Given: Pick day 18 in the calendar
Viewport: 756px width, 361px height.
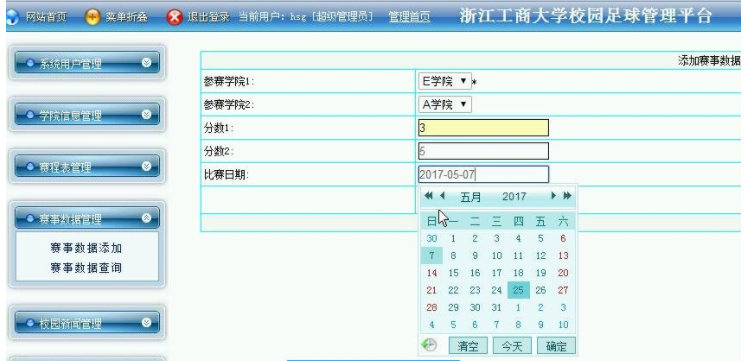Looking at the screenshot, I should tap(518, 273).
